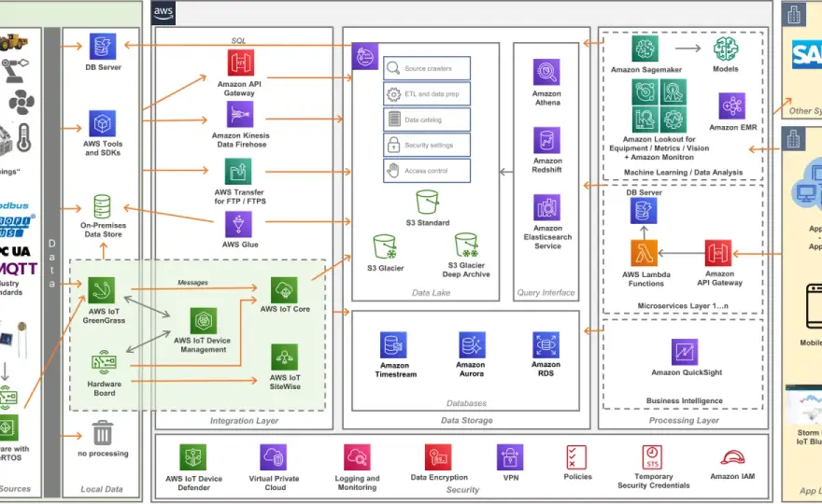Click the Lake Formation icon atop Data Lake
Image resolution: width=822 pixels, height=504 pixels.
point(364,56)
